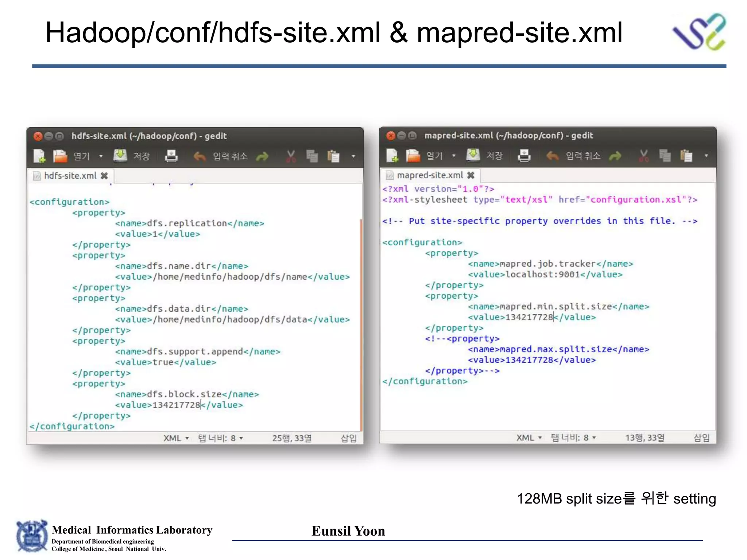Click the 13행, 33열 position in mapred-site.xml status bar
This screenshot has width=747, height=560.
(x=645, y=437)
